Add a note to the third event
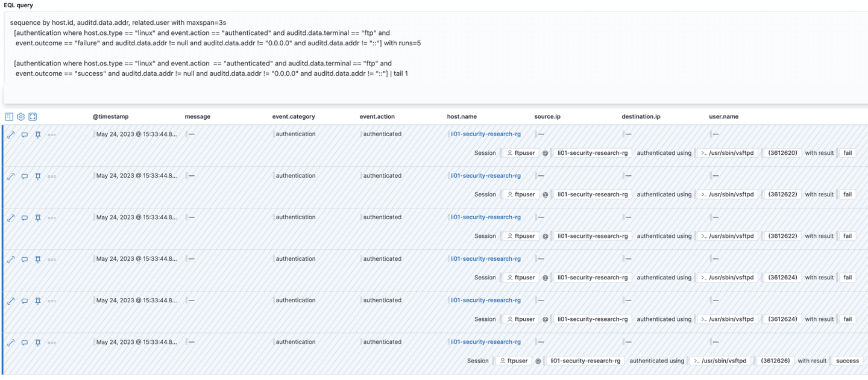The height and width of the screenshot is (380, 868). click(x=25, y=218)
